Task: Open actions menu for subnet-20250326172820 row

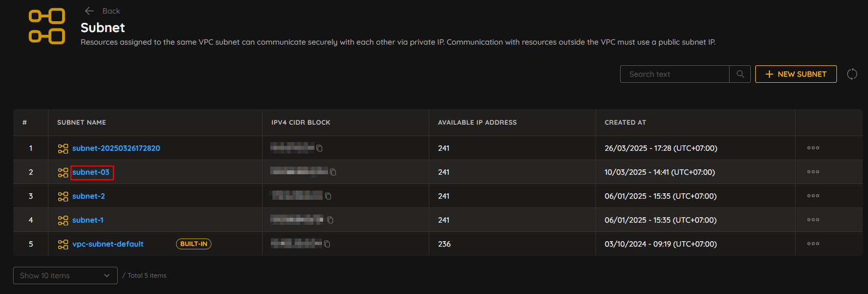Action: point(813,148)
